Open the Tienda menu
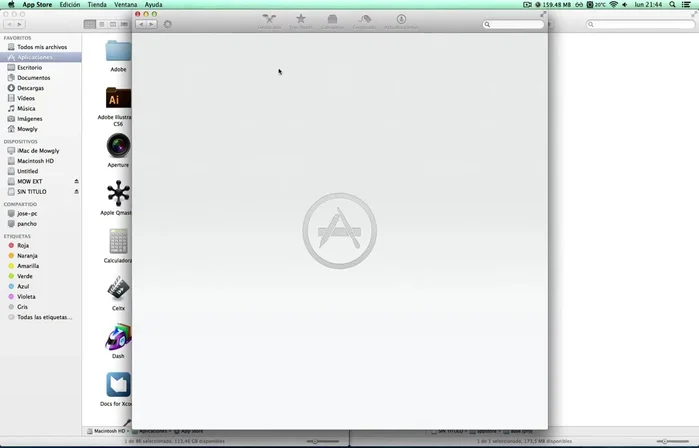 [97, 5]
